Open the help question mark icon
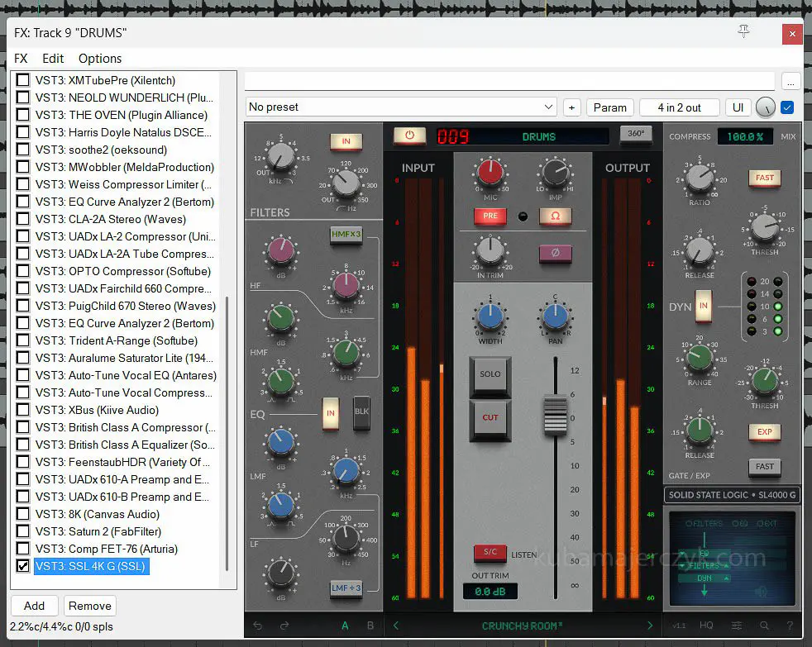Viewport: 812px width, 647px height. 790,626
